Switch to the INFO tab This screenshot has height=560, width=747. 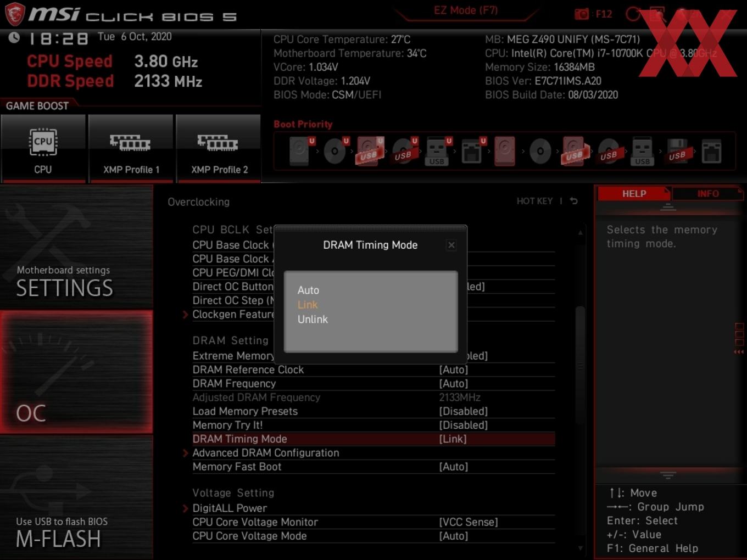[708, 194]
